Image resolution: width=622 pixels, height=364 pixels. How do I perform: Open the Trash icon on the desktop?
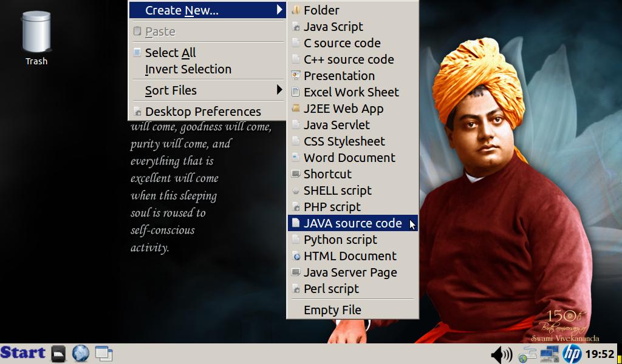[x=36, y=38]
